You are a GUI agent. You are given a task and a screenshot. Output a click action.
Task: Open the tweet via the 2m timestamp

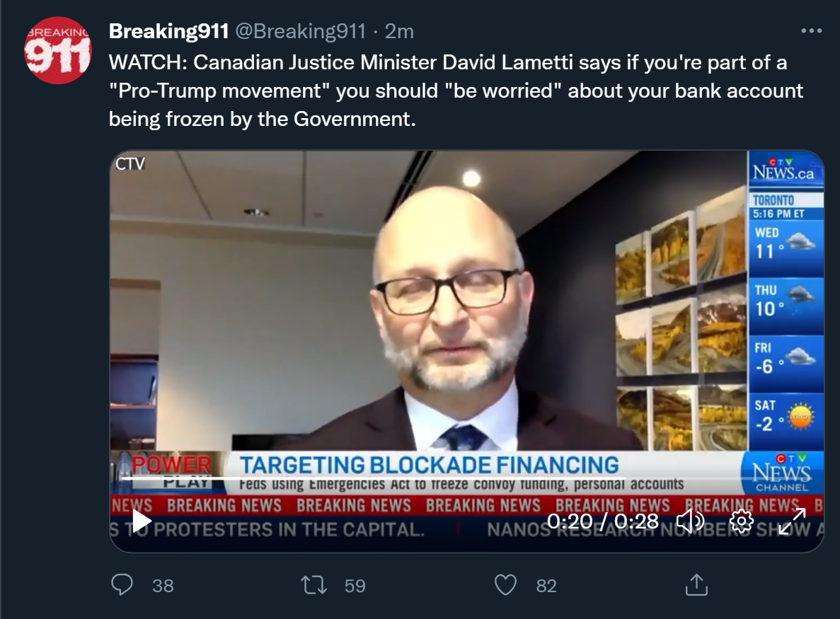click(x=399, y=32)
